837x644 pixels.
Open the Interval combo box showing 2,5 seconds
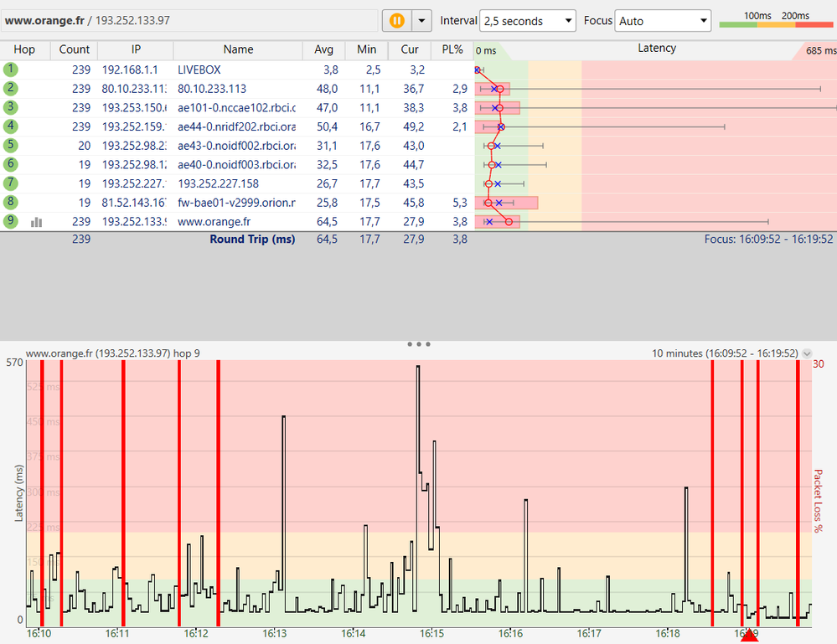(x=527, y=21)
